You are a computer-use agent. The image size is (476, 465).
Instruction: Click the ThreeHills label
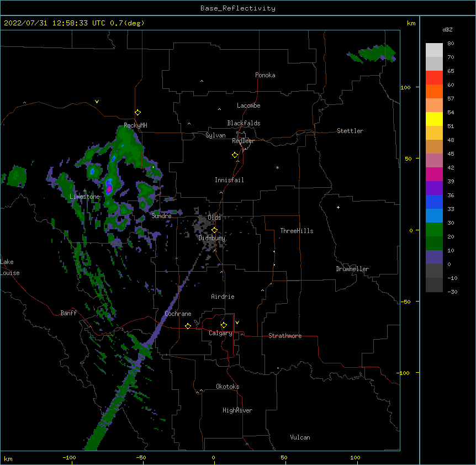[297, 231]
